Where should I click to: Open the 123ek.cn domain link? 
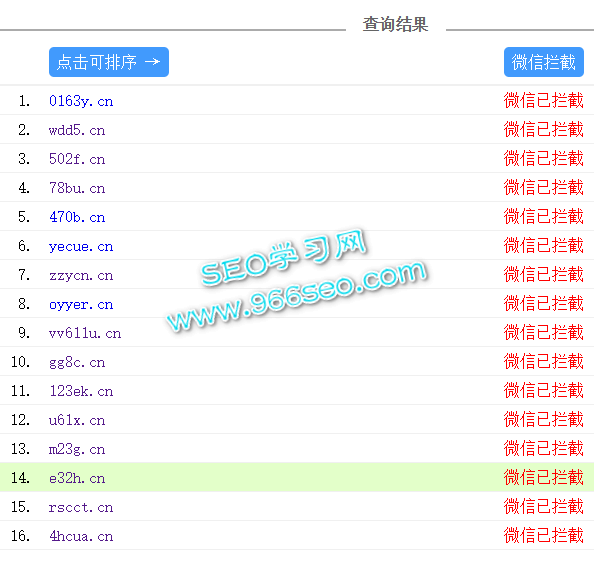click(x=81, y=391)
